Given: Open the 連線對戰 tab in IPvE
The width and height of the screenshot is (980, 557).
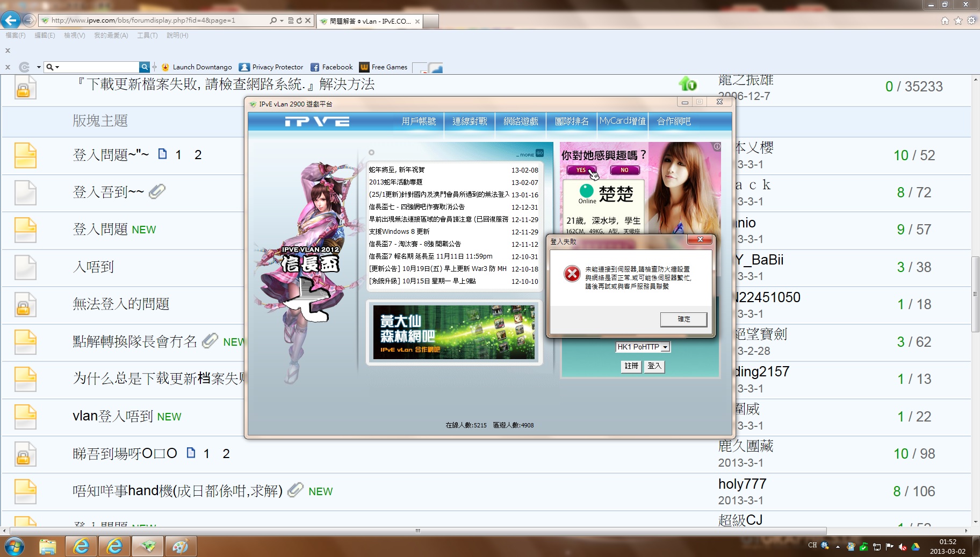Looking at the screenshot, I should pos(470,122).
